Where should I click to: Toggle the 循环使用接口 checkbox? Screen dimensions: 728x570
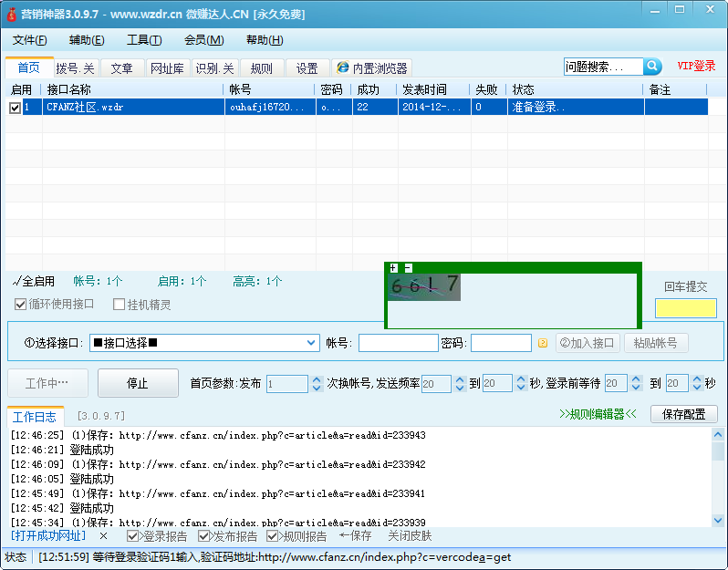coord(20,305)
